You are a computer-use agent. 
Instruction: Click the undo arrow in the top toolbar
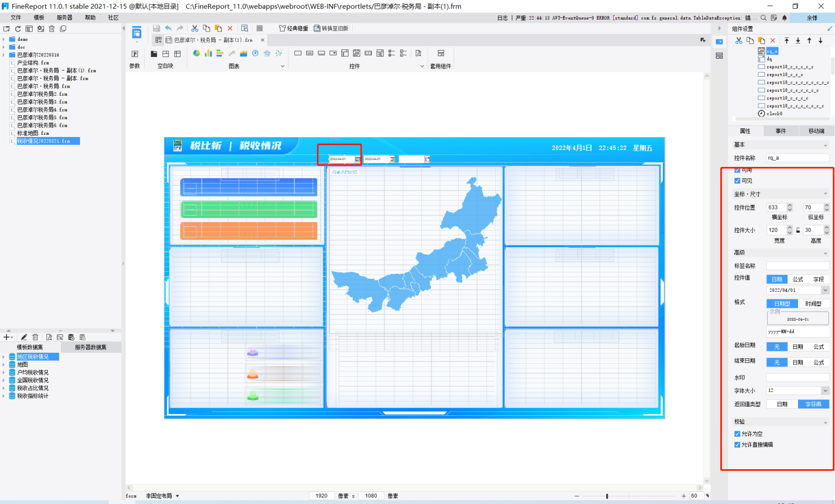click(169, 28)
